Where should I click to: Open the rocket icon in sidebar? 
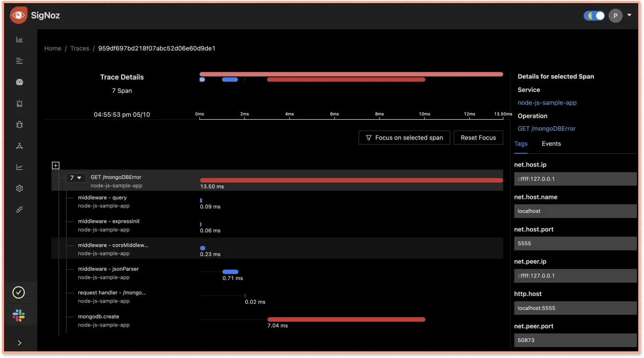(x=20, y=210)
